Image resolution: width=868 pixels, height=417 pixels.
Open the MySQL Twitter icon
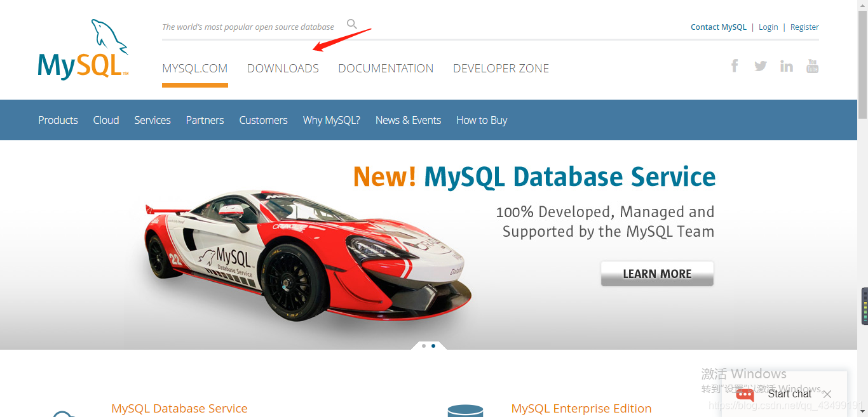tap(761, 66)
